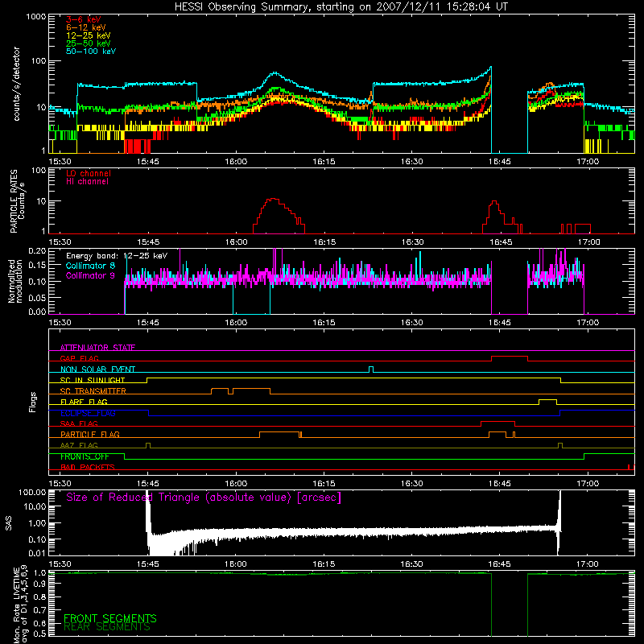Click the 0.20 tick on modulation axis
The image size is (644, 644).
(x=37, y=250)
